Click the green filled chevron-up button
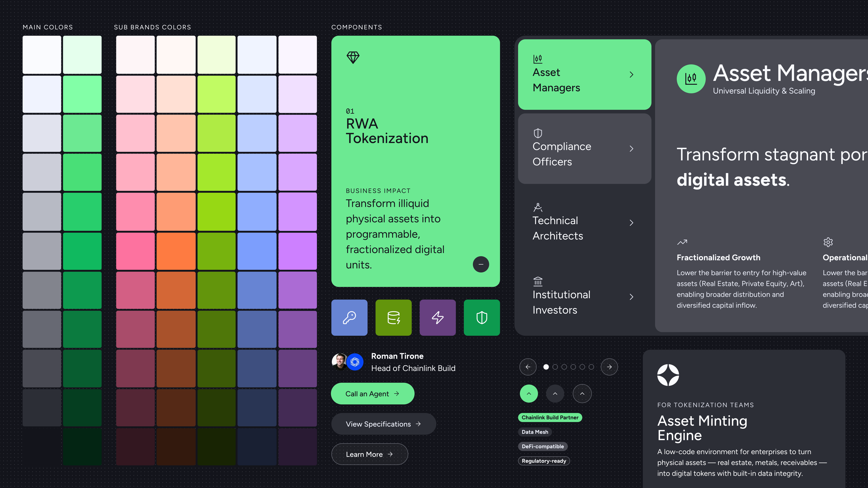 pyautogui.click(x=529, y=393)
